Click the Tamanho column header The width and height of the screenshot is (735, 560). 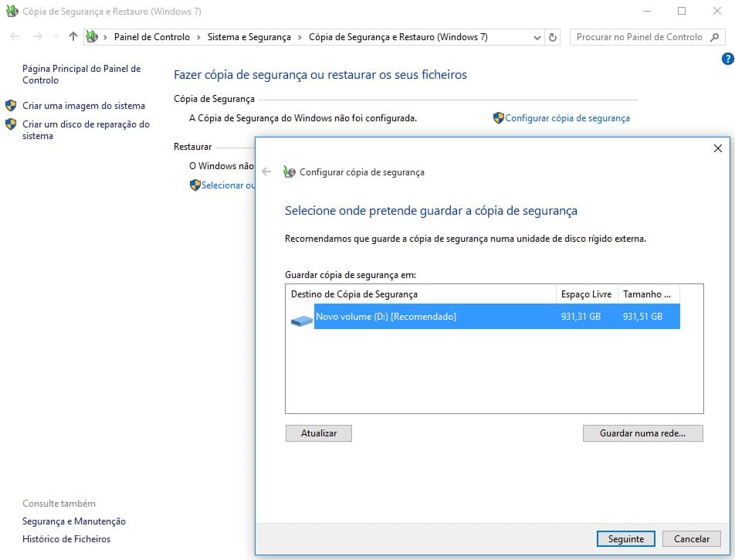(649, 294)
